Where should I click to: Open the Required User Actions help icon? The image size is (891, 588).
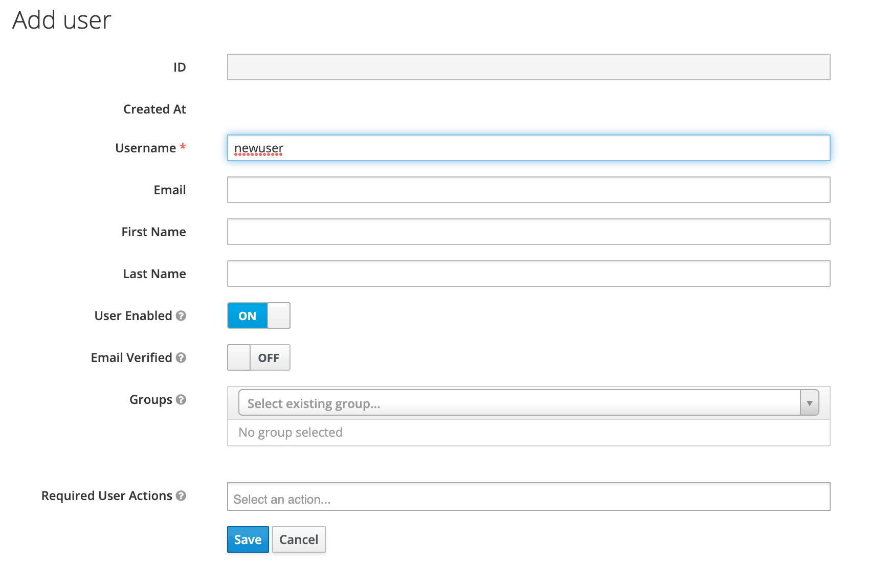click(182, 496)
